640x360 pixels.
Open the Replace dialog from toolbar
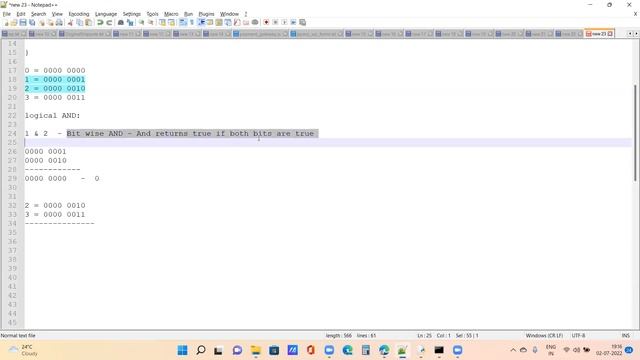(130, 22)
